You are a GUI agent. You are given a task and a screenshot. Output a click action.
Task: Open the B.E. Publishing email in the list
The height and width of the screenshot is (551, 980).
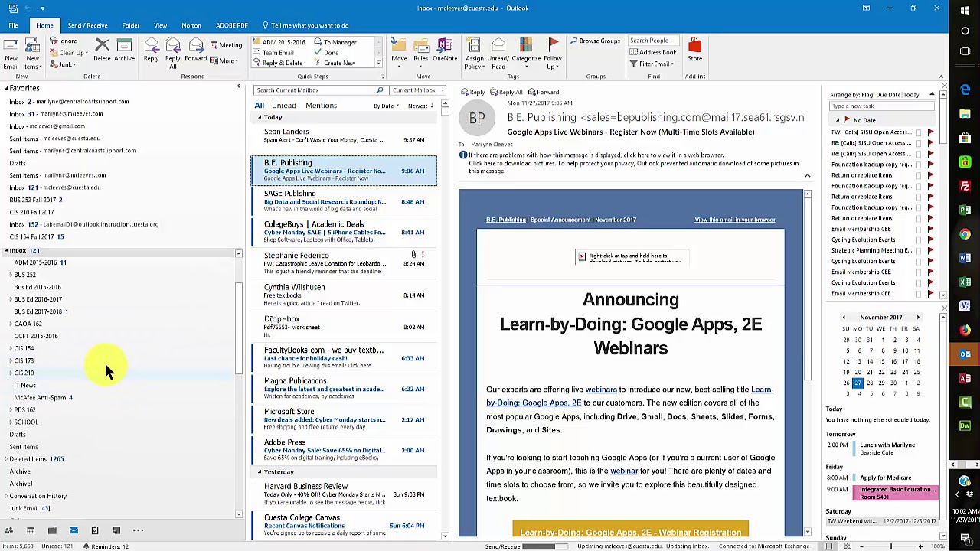point(344,170)
